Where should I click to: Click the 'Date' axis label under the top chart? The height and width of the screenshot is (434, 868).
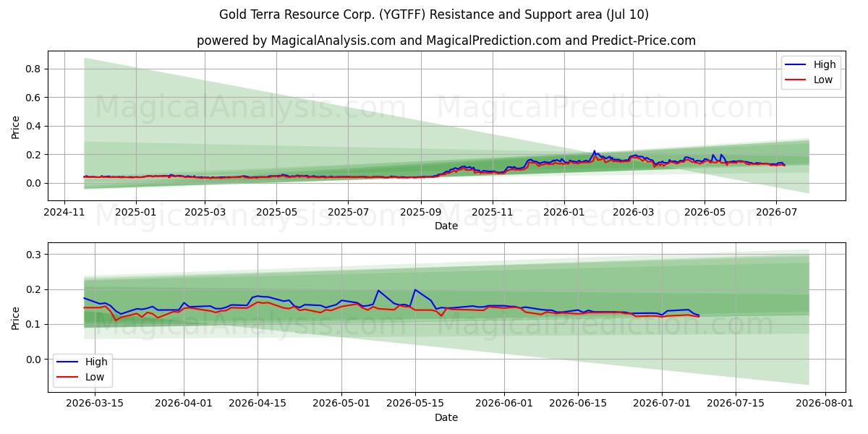pyautogui.click(x=446, y=226)
